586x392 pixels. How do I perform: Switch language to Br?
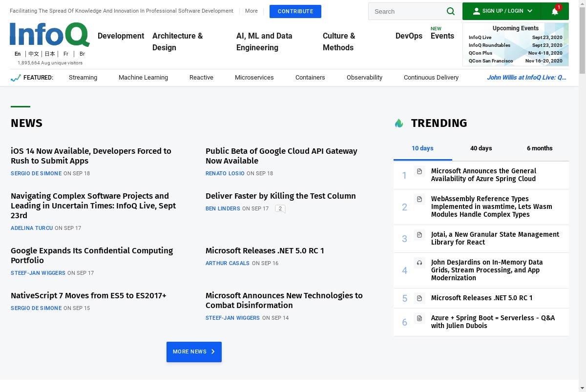pos(82,54)
